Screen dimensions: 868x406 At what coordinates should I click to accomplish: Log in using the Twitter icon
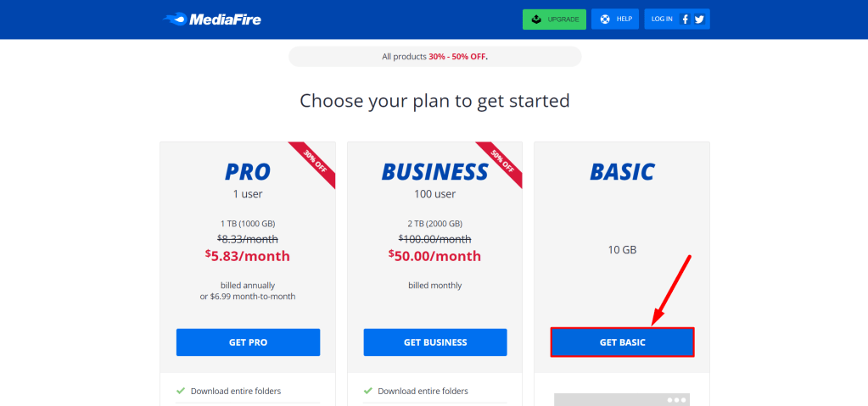699,19
